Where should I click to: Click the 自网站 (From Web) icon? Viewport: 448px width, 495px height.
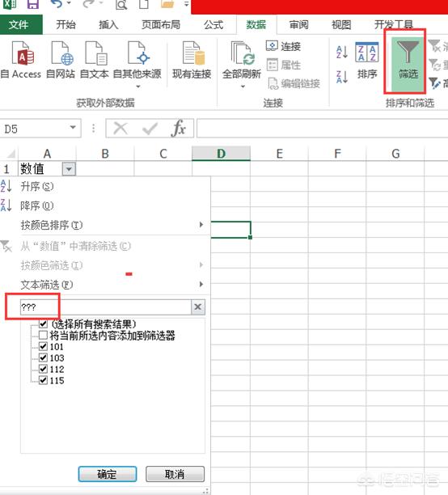point(61,53)
